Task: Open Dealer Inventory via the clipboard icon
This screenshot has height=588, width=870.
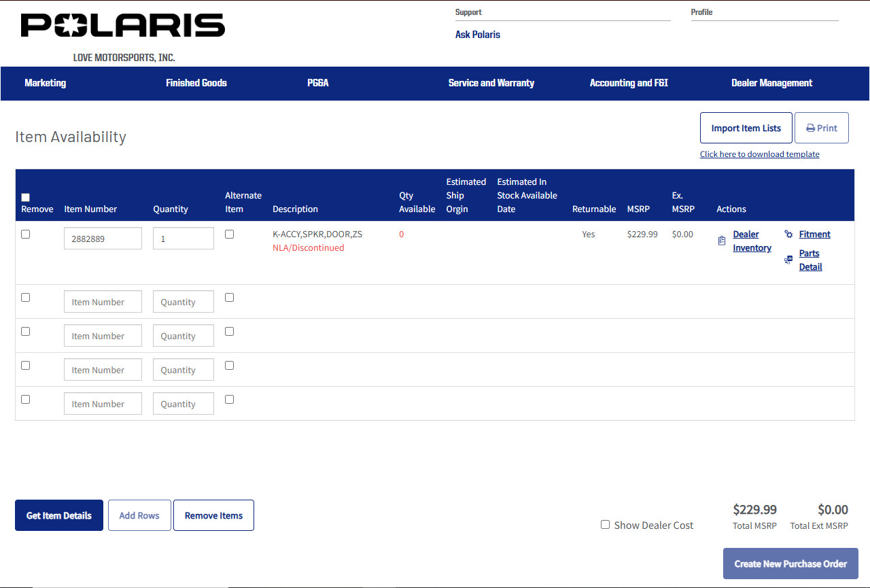Action: pos(721,240)
